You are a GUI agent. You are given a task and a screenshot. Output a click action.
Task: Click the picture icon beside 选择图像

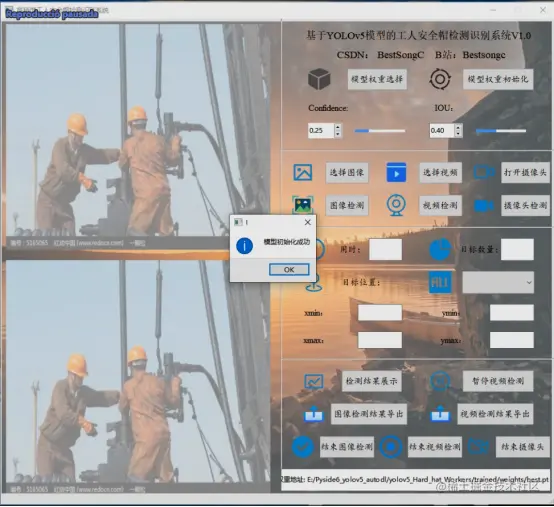coord(303,172)
